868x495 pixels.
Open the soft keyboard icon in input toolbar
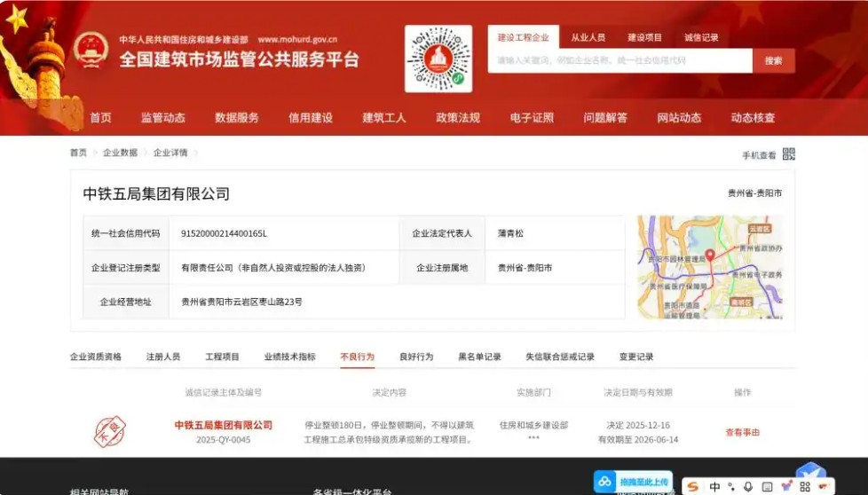[767, 487]
